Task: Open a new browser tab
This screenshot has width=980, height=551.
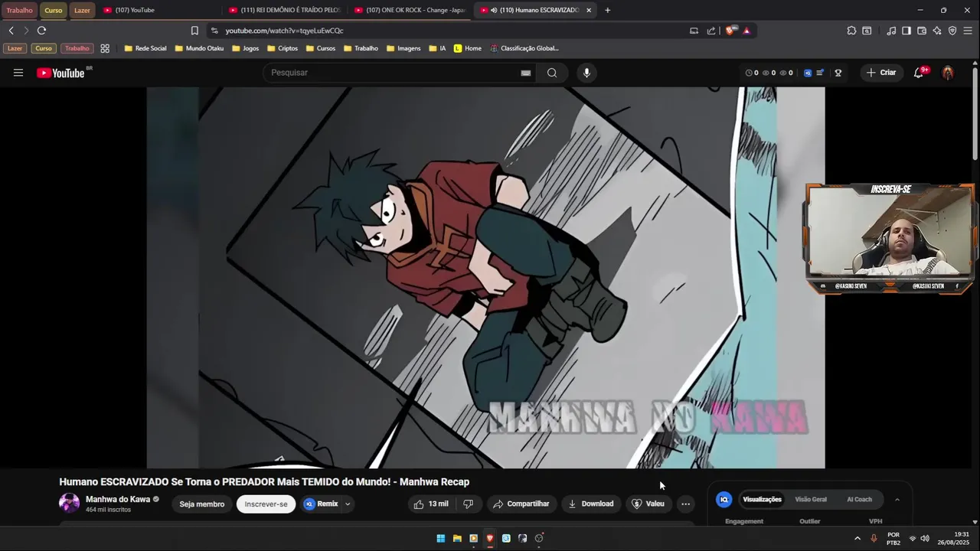Action: (608, 10)
